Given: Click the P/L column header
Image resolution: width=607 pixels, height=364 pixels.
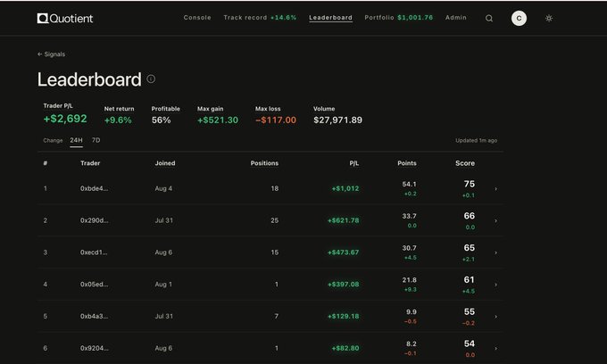Looking at the screenshot, I should pyautogui.click(x=354, y=163).
